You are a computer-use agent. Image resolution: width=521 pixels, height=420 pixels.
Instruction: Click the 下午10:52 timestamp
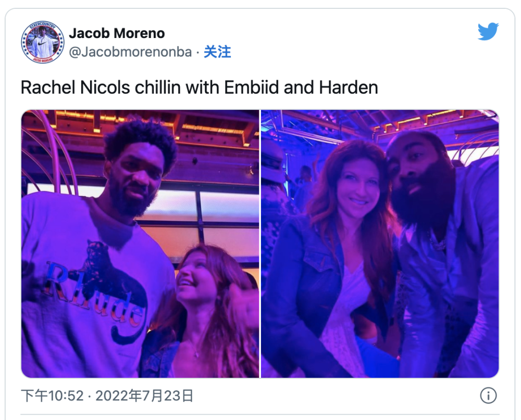(52, 396)
